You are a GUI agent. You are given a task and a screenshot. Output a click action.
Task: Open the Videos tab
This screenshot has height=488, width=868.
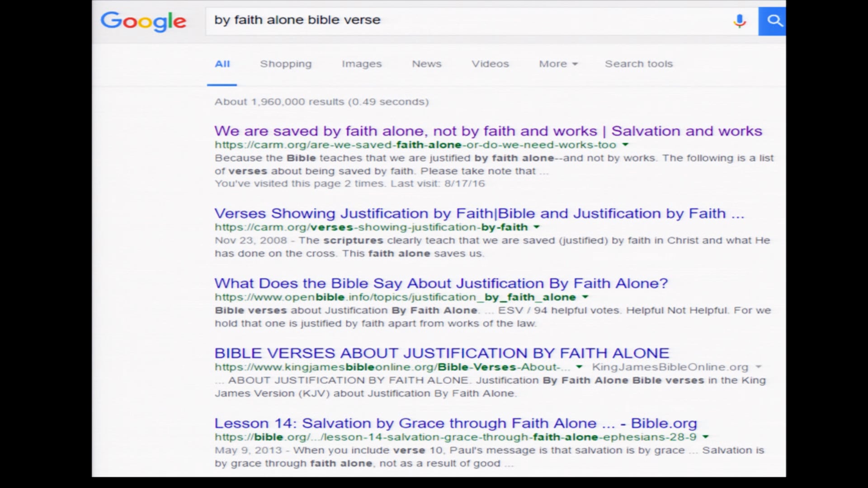(490, 64)
